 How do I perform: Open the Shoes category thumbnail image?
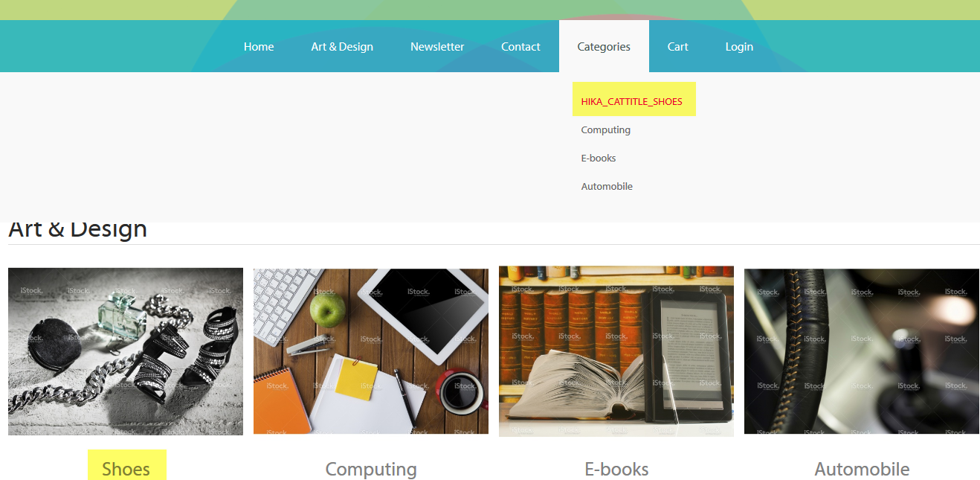126,351
